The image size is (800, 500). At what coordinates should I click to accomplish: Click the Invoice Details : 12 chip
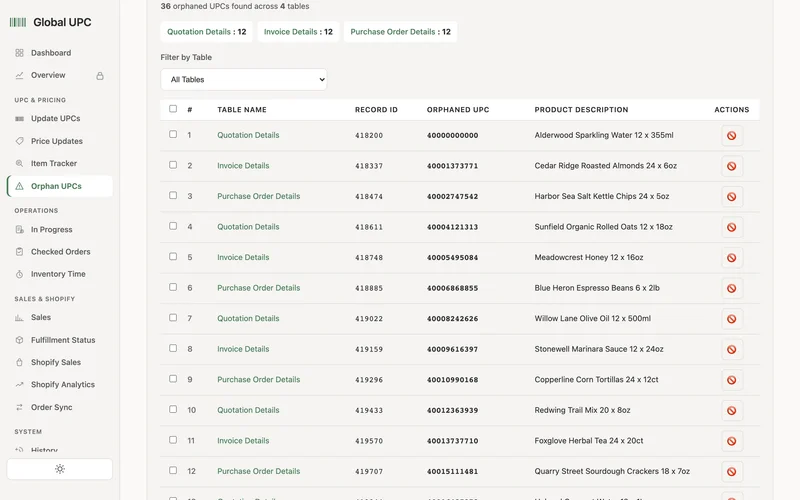[298, 32]
